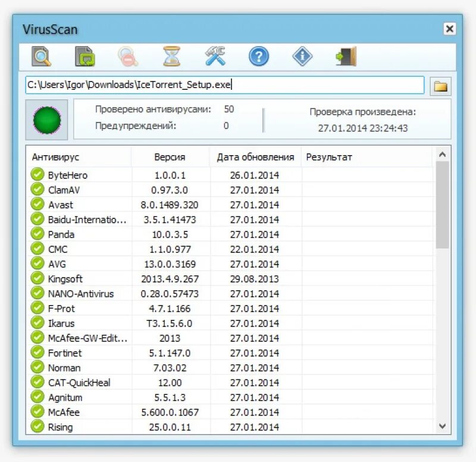Click update date 29.08.2013 for Kingsoft
This screenshot has width=476, height=462.
coord(255,279)
